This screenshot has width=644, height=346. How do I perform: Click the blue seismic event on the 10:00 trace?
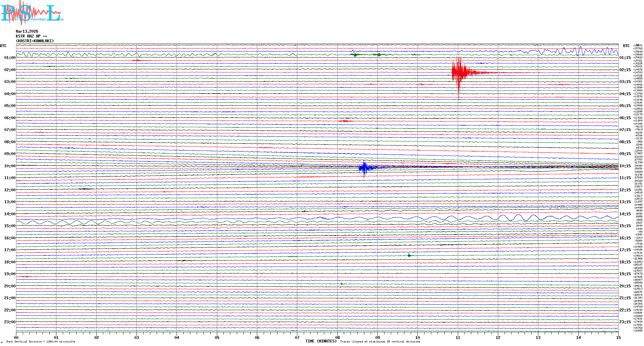pyautogui.click(x=364, y=168)
